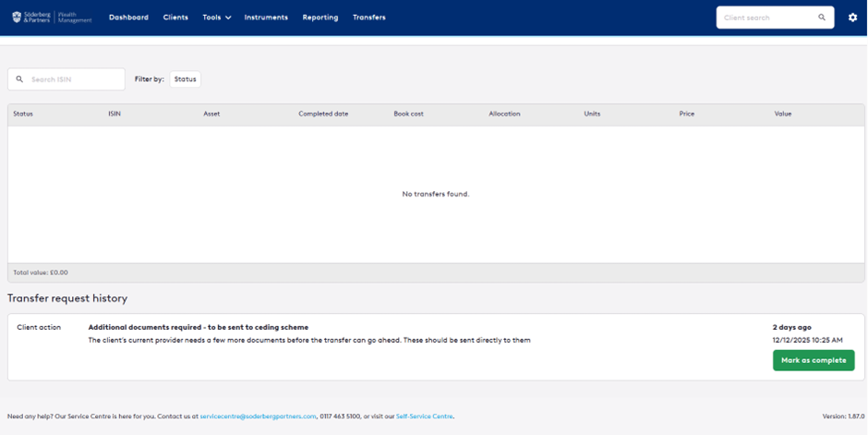The width and height of the screenshot is (868, 435).
Task: Click the search icon in ISIN field
Action: [x=19, y=79]
